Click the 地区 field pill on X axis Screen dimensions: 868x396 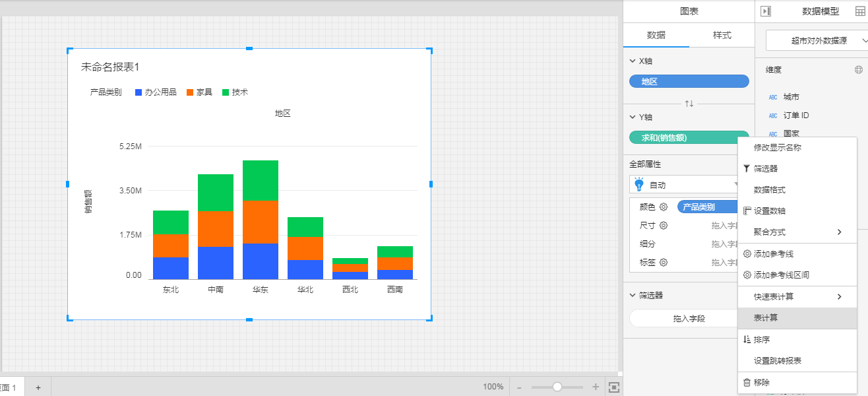click(689, 81)
